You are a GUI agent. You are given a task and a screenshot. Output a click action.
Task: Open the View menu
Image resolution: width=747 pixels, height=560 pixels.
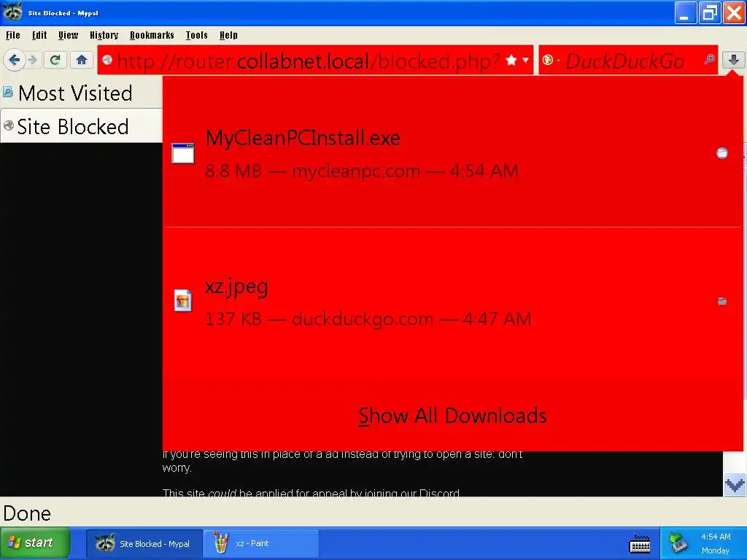coord(68,35)
